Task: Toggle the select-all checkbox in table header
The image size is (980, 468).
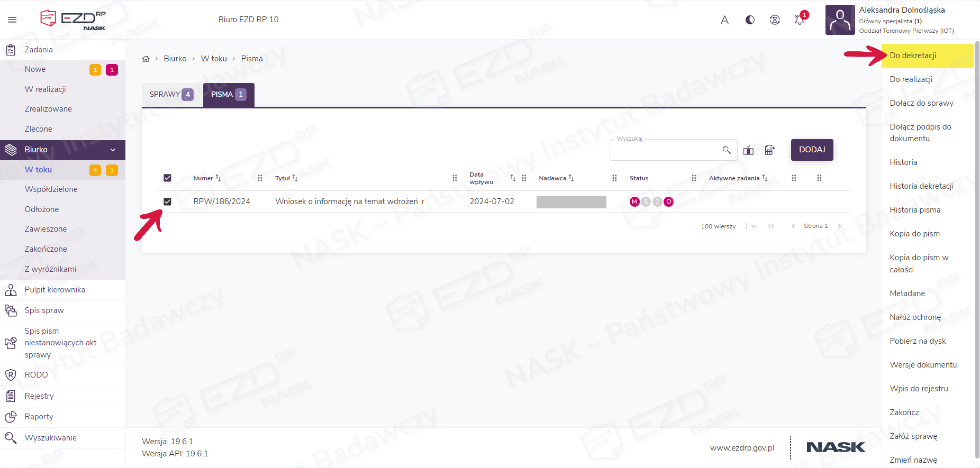Action: coord(167,178)
